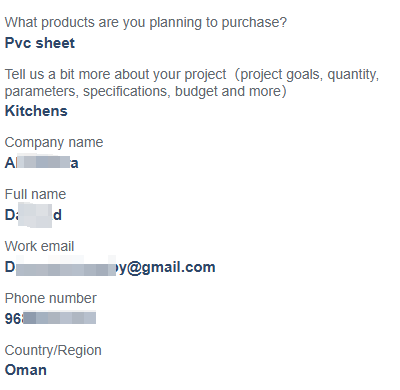Image resolution: width=400 pixels, height=390 pixels.
Task: Click the 'parameters, specifications, budget and more)' line
Action: pyautogui.click(x=145, y=91)
